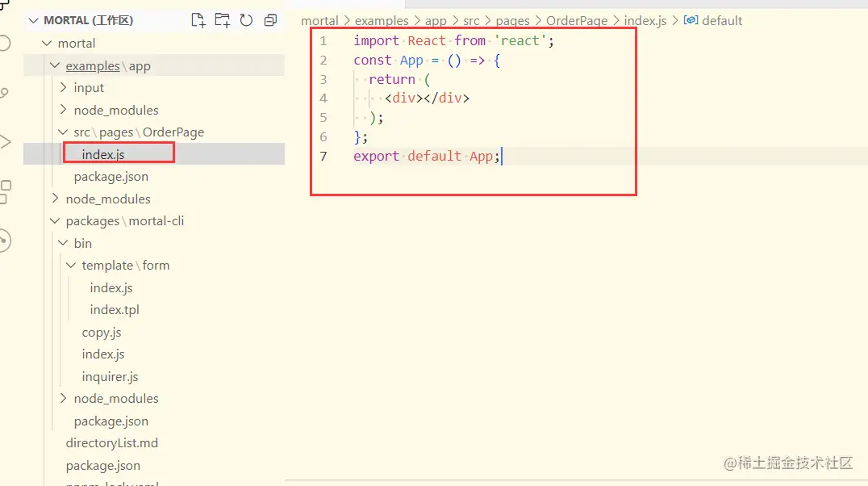Click the pages breadcrumb segment
The height and width of the screenshot is (486, 868).
(512, 20)
